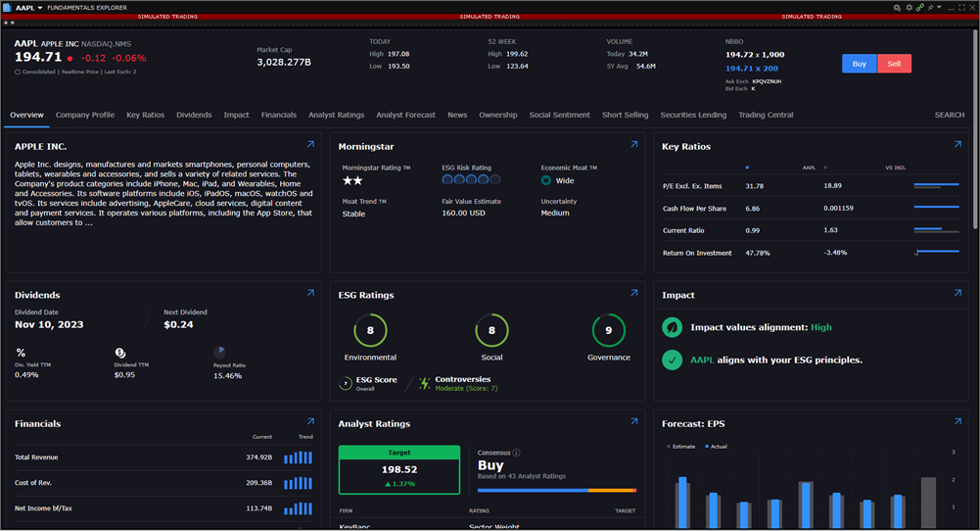Open the settings gear in title bar
The image size is (980, 531).
(x=910, y=8)
